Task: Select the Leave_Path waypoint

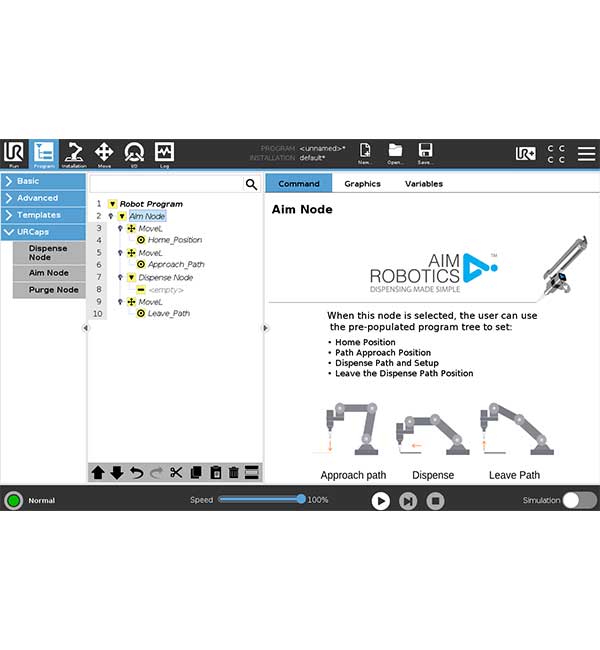Action: click(169, 313)
